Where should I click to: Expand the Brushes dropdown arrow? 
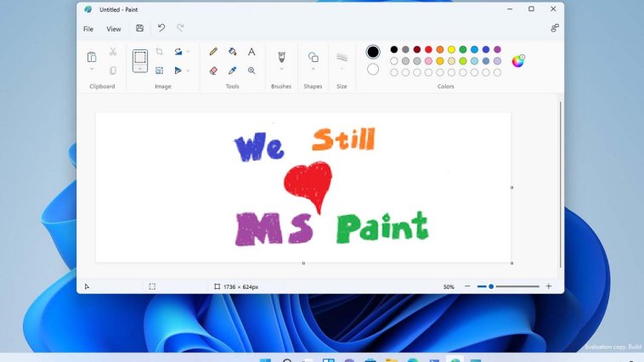pos(281,69)
